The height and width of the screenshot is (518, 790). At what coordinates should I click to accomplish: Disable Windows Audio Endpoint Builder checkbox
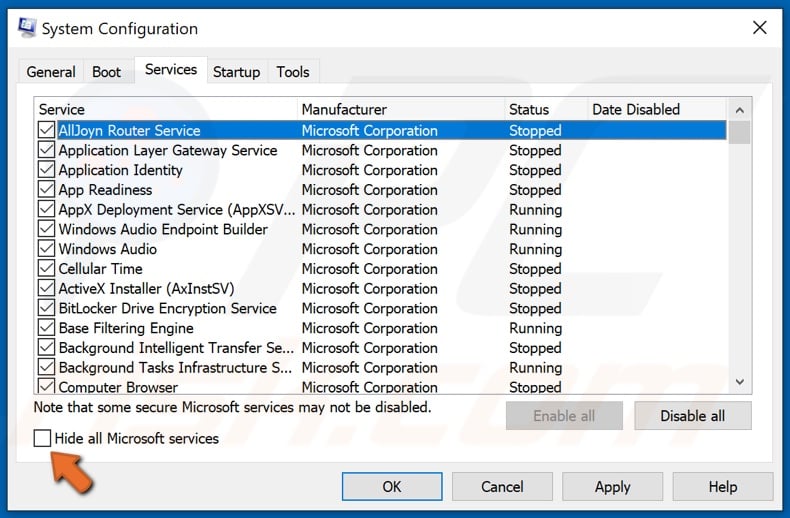click(46, 229)
